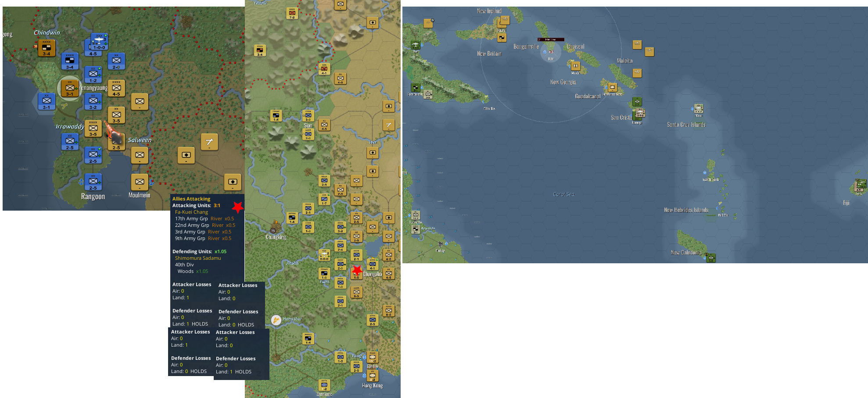Click the 'Attacking Units: 3:1' odds line
Screen dimensions: 868x398
point(196,205)
